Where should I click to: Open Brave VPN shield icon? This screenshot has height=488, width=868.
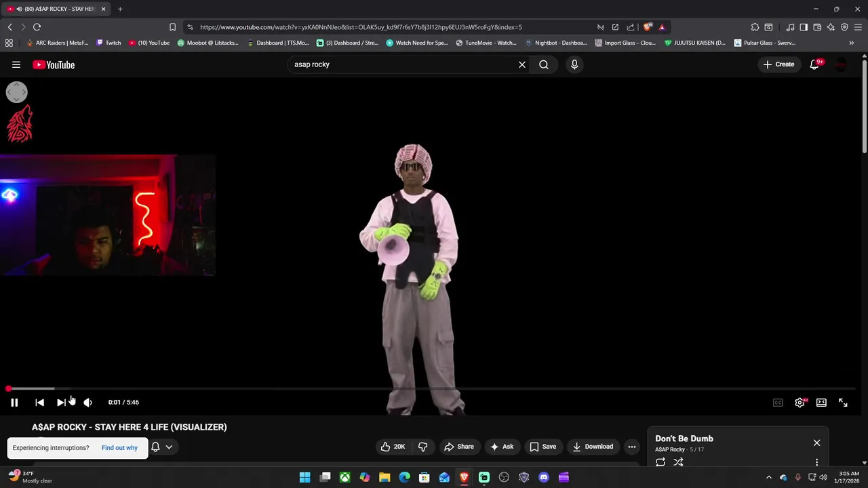844,27
